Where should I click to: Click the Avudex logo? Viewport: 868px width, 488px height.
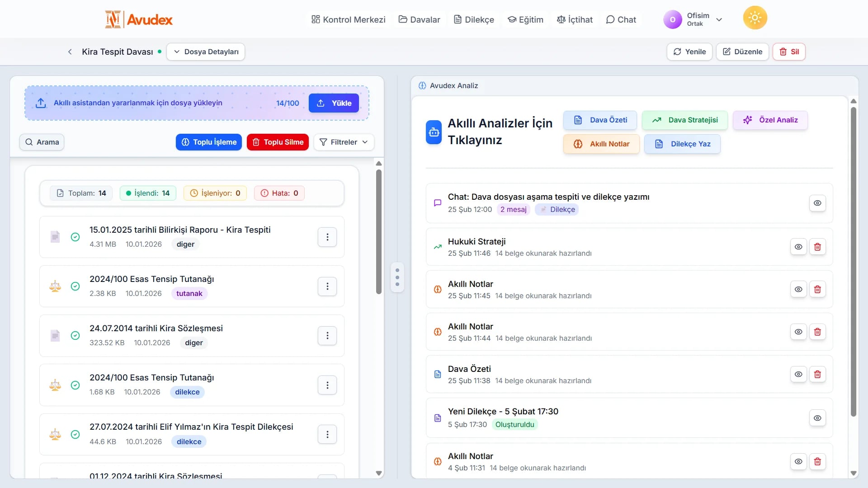139,19
